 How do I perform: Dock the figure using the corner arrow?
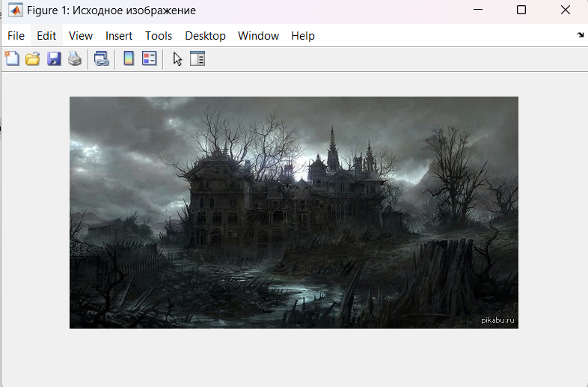click(x=581, y=35)
